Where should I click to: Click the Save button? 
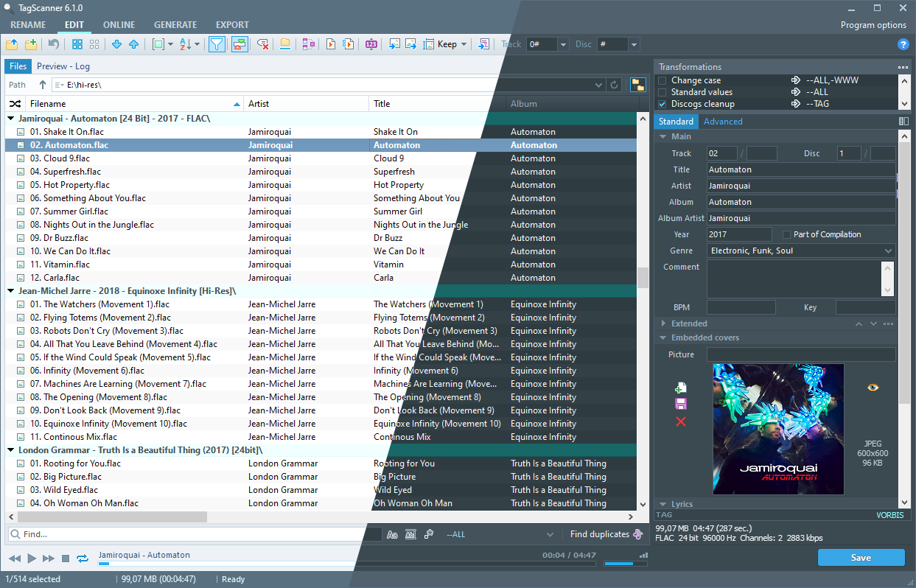click(x=861, y=558)
